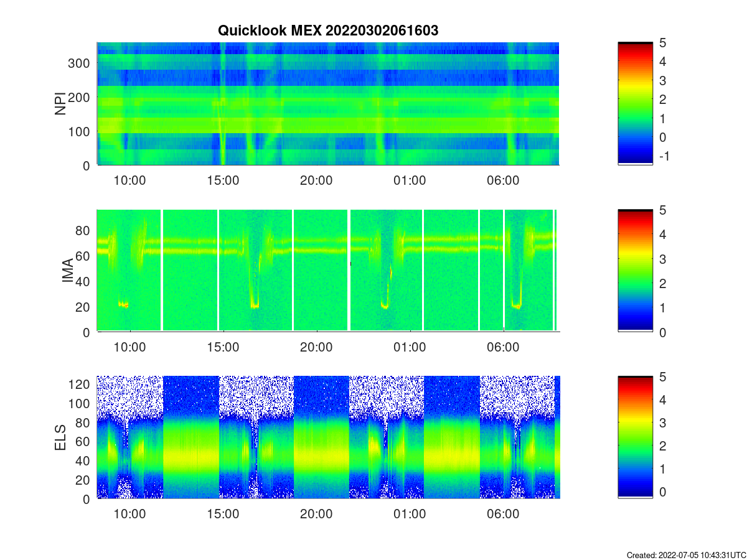Click the 10:00 time tick of NPI panel

pyautogui.click(x=129, y=180)
